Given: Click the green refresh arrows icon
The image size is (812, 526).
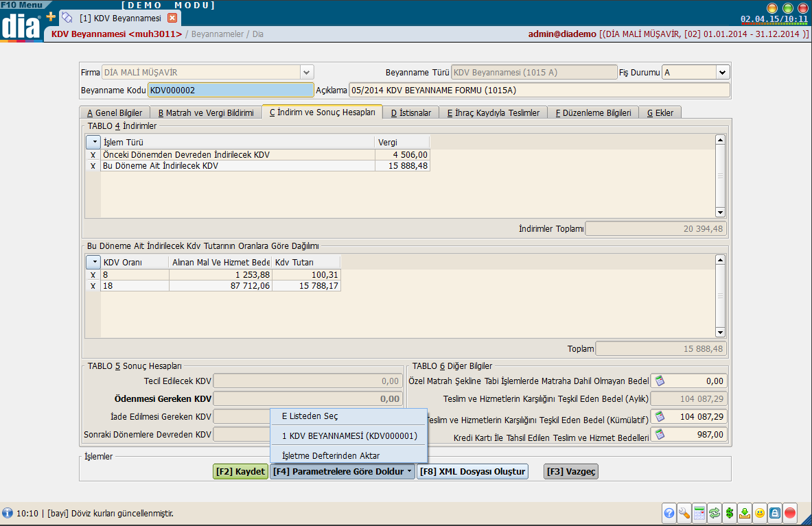Looking at the screenshot, I should (714, 513).
